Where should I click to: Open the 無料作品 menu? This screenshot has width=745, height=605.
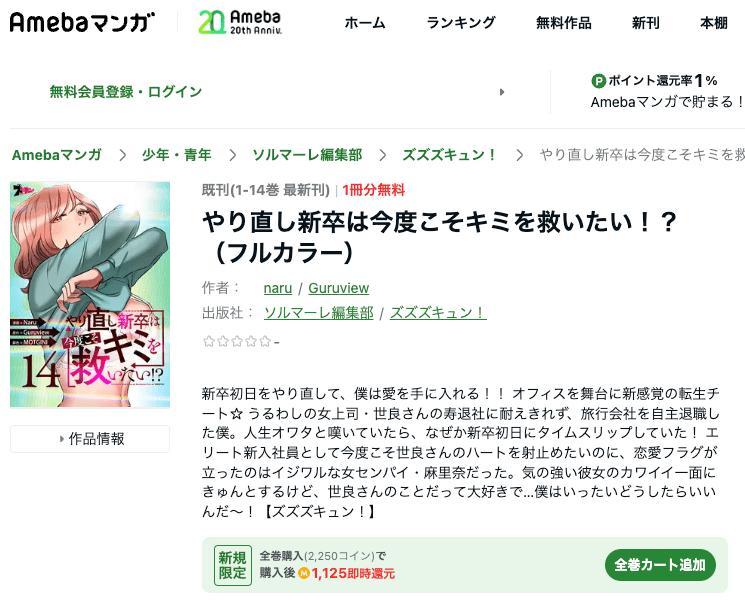pos(564,22)
